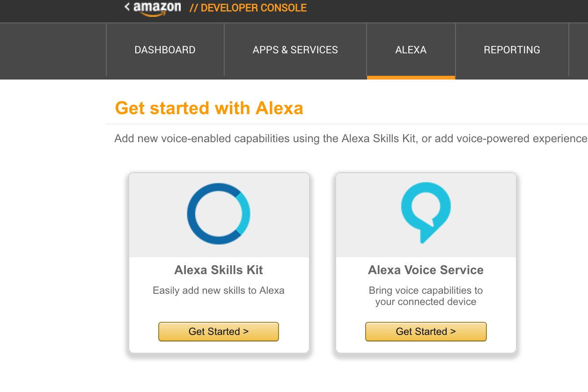The image size is (588, 392).
Task: Go to the Reporting tab
Action: point(512,50)
